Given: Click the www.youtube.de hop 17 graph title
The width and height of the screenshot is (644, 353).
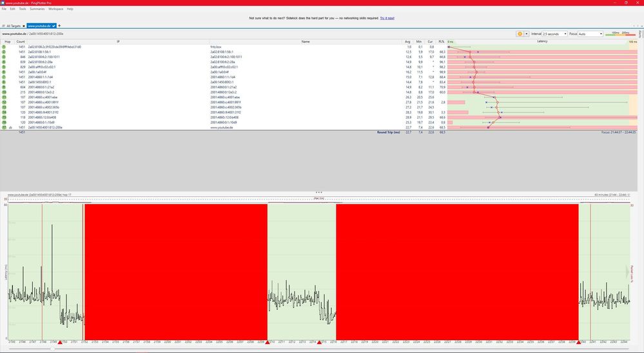Looking at the screenshot, I should (x=39, y=195).
